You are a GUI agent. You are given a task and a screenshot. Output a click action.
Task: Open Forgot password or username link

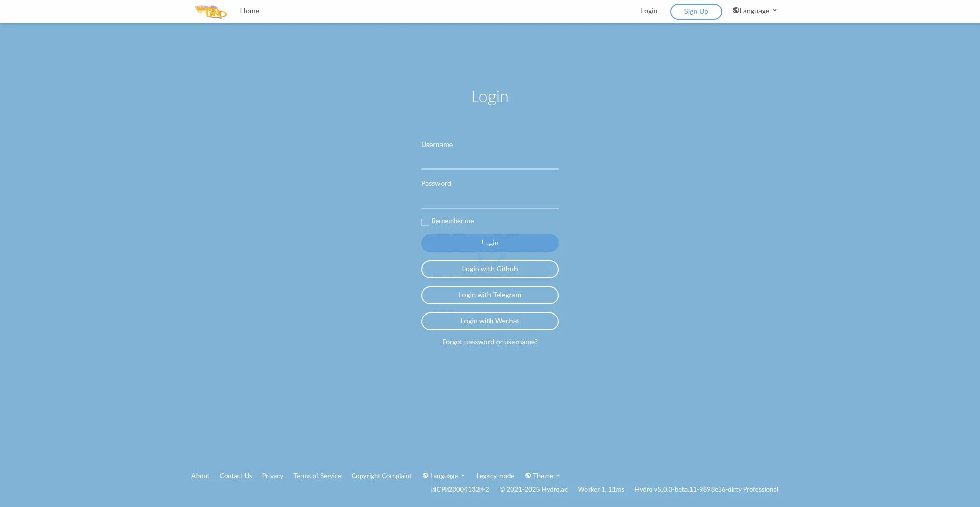tap(489, 342)
